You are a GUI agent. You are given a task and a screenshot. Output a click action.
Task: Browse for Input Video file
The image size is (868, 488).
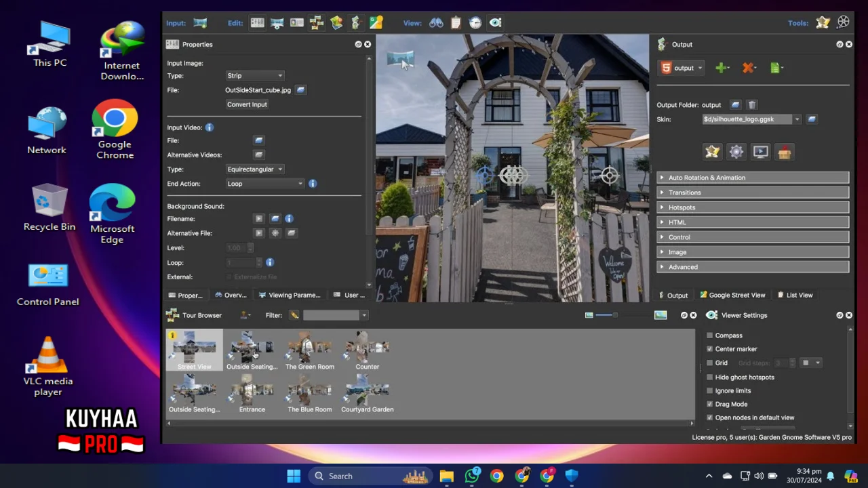(x=258, y=140)
